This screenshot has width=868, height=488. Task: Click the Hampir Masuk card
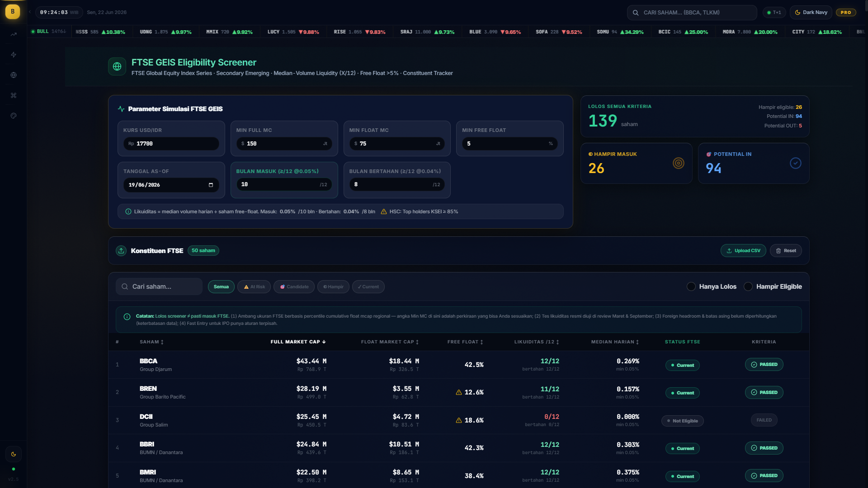click(637, 163)
